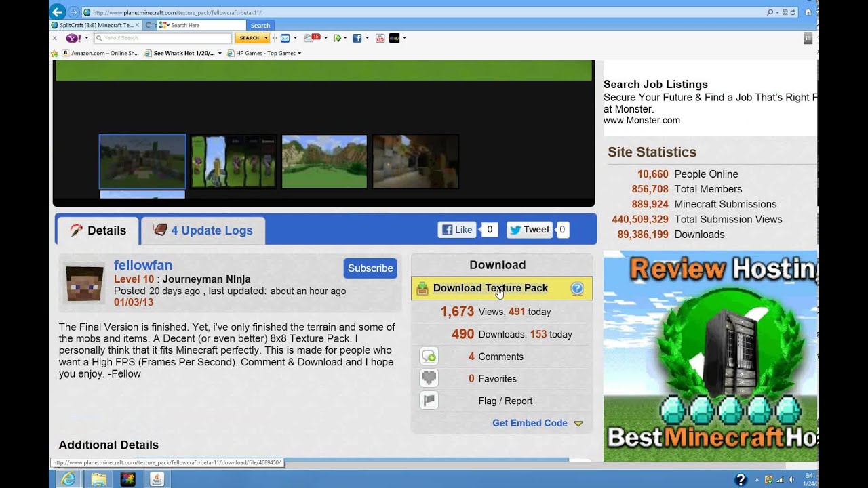This screenshot has width=868, height=488.
Task: Select the Details tab
Action: pyautogui.click(x=98, y=230)
